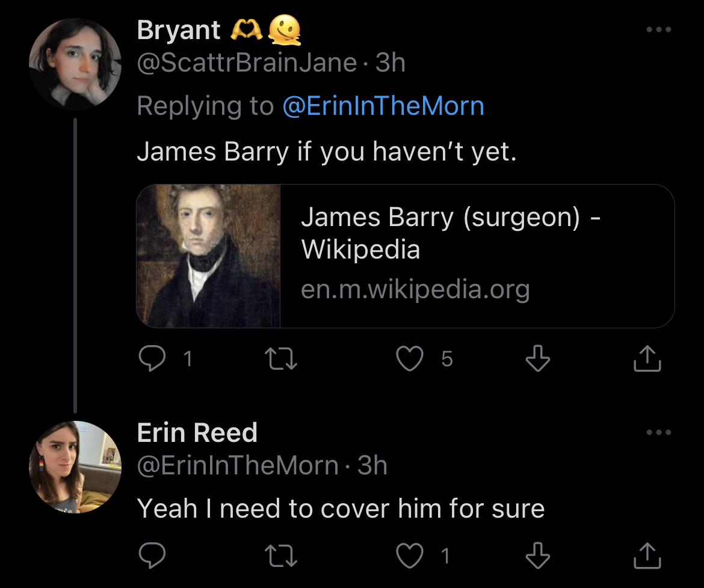Downvote Erin Reed's reply
Screen dimensions: 704x588
(537, 556)
